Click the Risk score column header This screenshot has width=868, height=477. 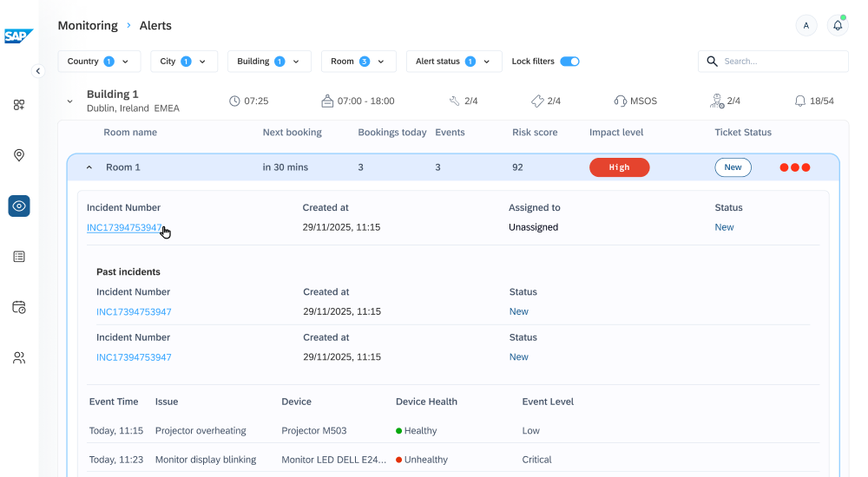tap(535, 132)
